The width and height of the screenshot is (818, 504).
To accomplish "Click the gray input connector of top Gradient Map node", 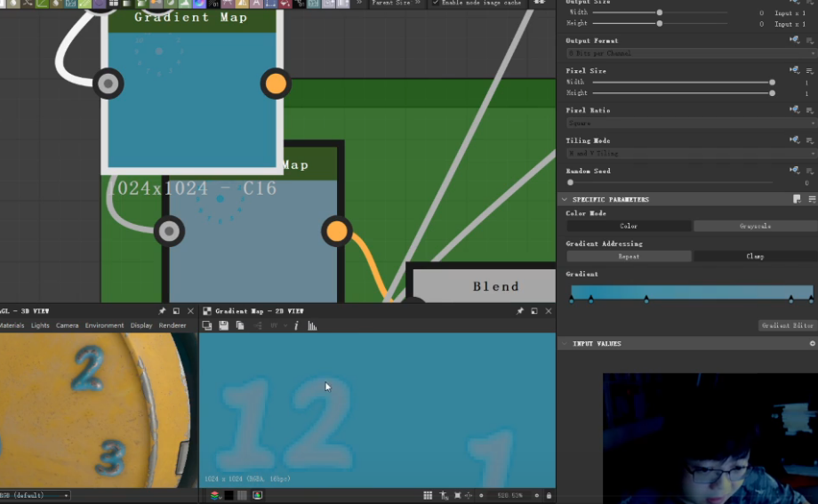I will click(x=108, y=84).
